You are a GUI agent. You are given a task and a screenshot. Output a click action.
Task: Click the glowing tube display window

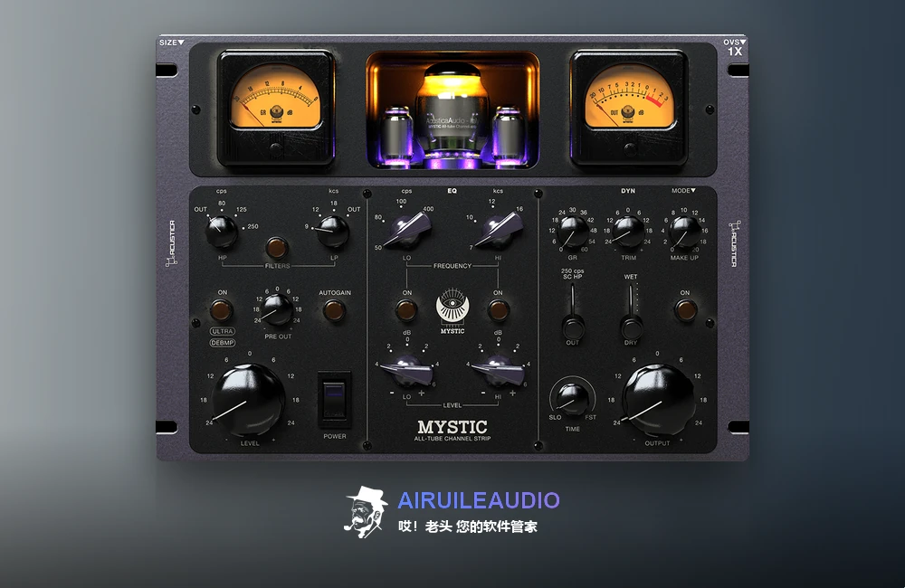(452, 109)
